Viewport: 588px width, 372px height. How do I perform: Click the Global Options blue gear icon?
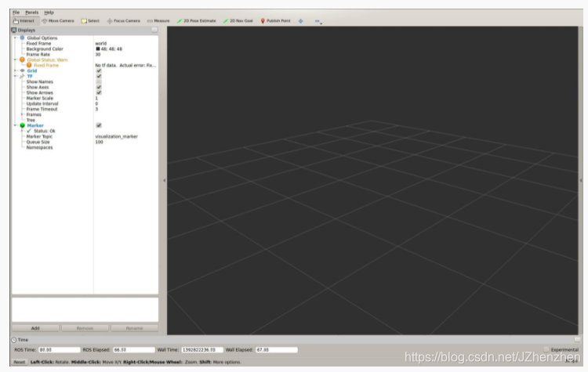click(22, 38)
